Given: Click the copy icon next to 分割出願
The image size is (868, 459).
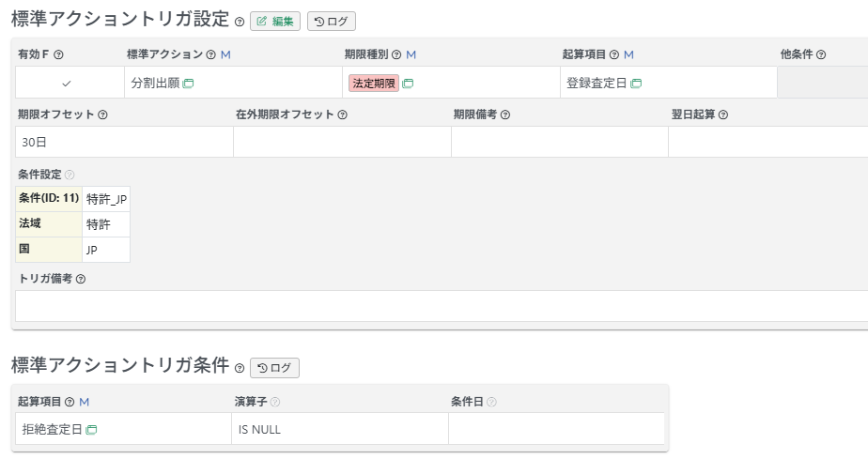Looking at the screenshot, I should coord(188,84).
